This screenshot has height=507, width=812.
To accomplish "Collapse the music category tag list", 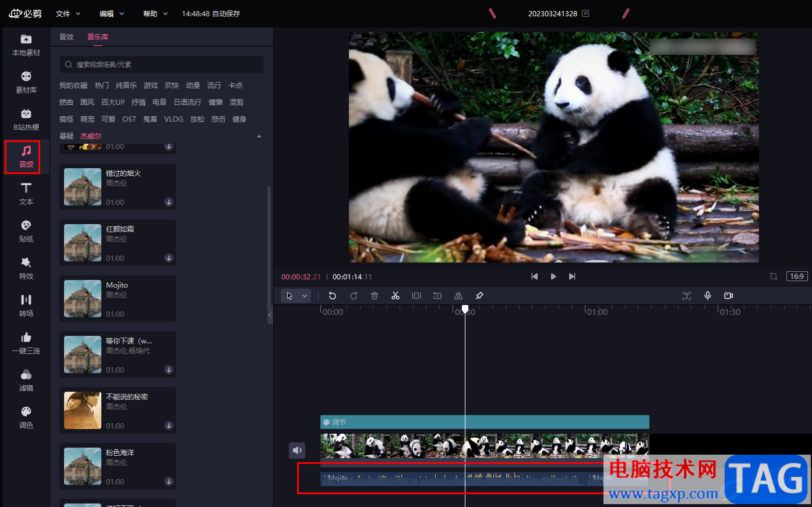I will [x=259, y=136].
